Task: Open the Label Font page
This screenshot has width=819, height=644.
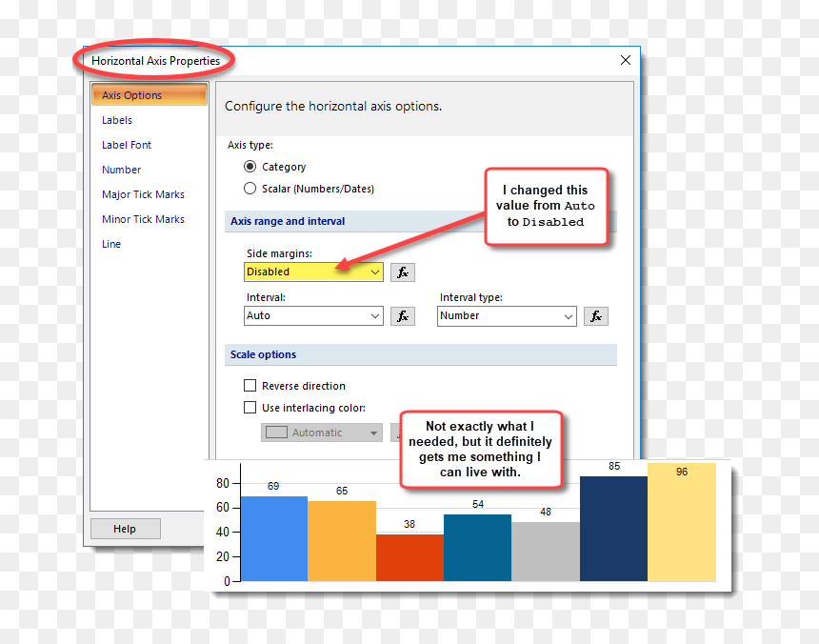Action: tap(127, 145)
